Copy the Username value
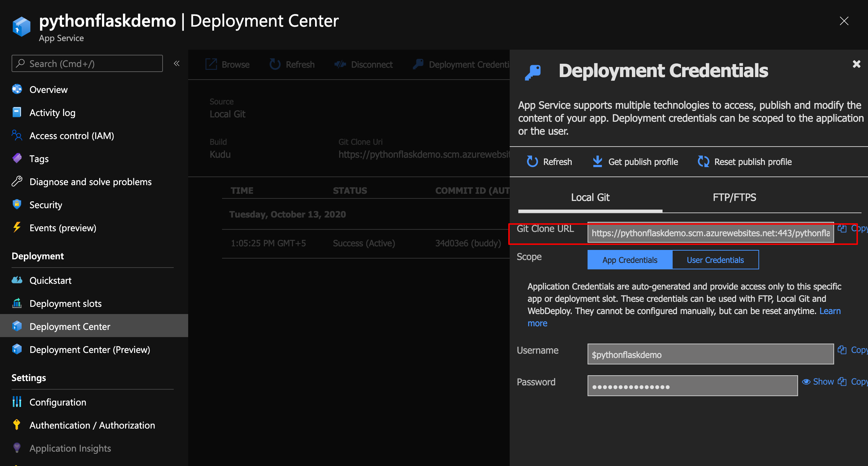Viewport: 868px width, 466px height. click(x=852, y=350)
